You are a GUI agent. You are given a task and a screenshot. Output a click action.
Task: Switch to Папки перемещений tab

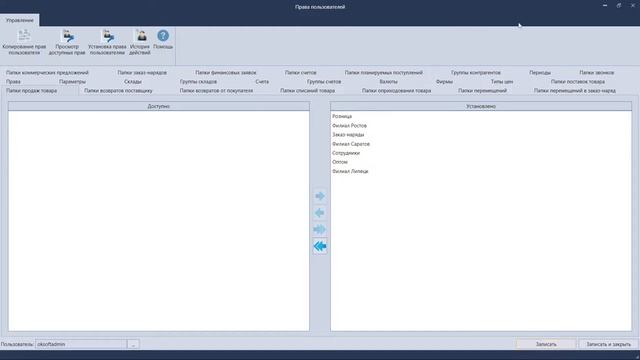tap(482, 91)
